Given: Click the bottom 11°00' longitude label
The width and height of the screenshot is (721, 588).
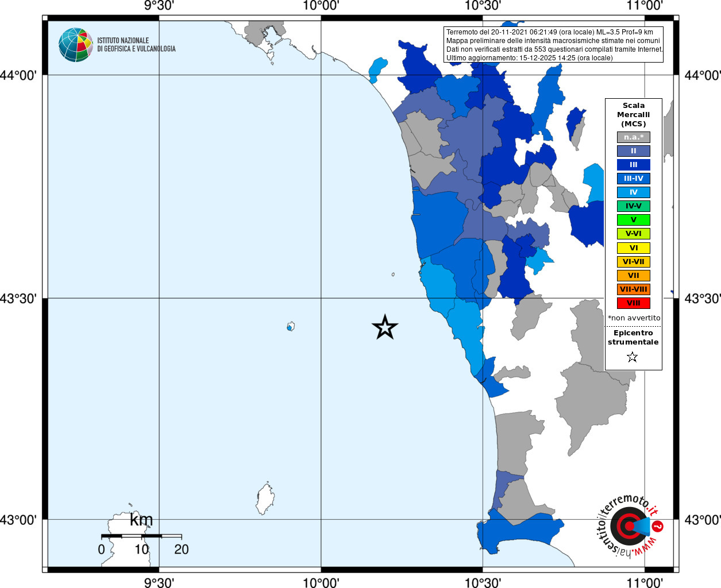Looking at the screenshot, I should click(x=645, y=582).
